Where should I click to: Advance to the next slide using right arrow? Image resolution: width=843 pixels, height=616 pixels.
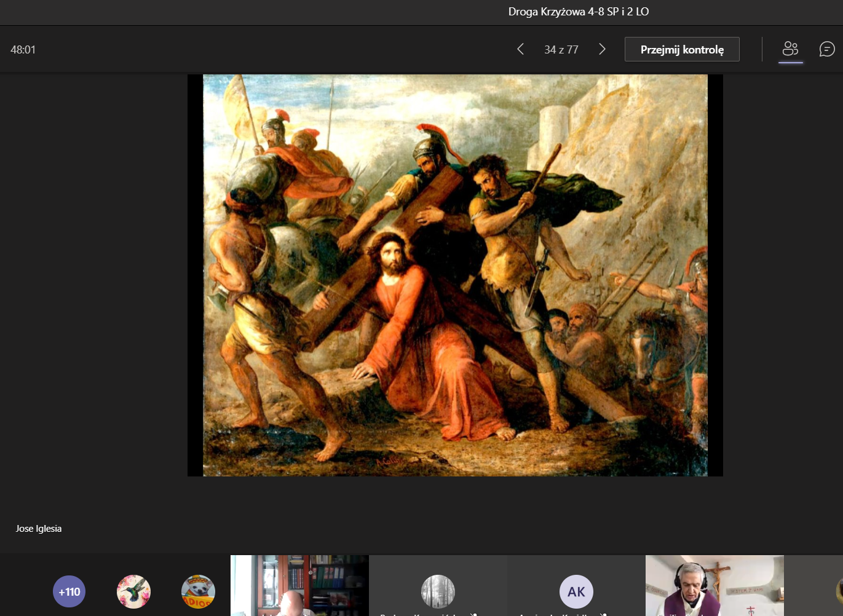click(602, 49)
